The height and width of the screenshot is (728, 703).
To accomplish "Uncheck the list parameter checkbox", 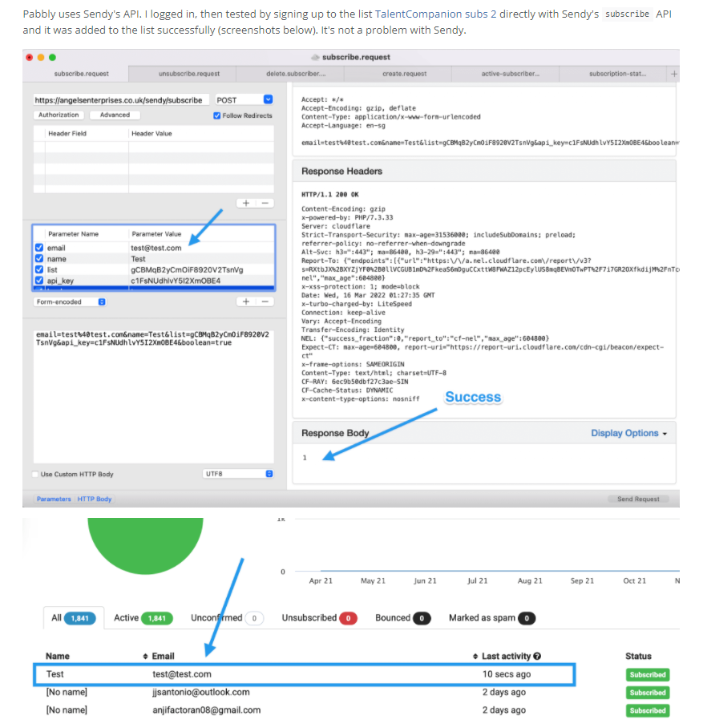I will point(39,269).
